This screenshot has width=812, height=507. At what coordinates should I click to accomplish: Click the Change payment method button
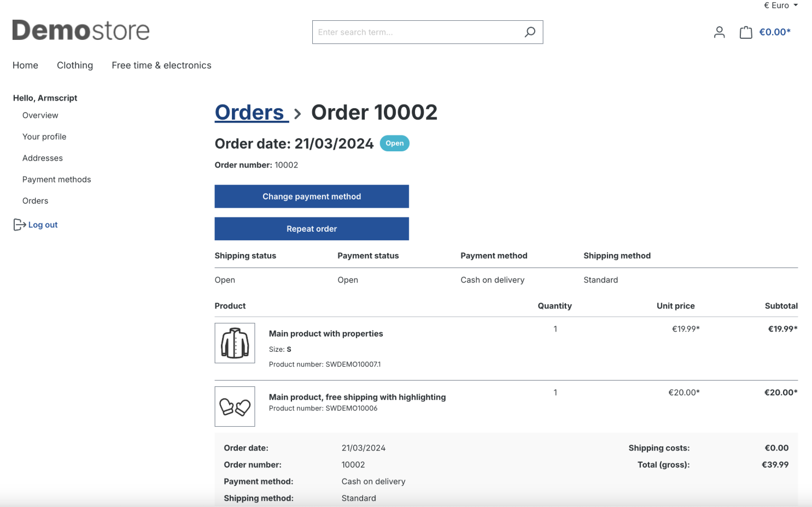[x=312, y=196]
